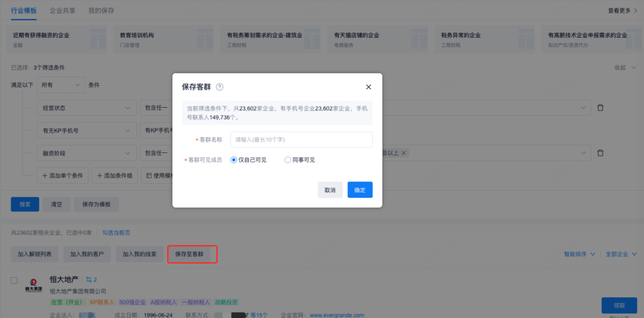
Task: Remove the 及以上 tag in 融资阶段
Action: coord(404,153)
